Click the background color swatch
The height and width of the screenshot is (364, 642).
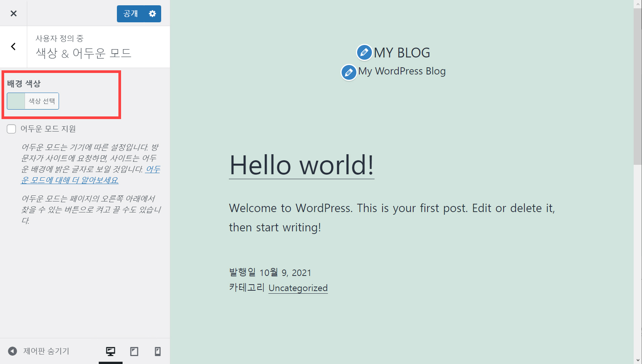[x=16, y=101]
